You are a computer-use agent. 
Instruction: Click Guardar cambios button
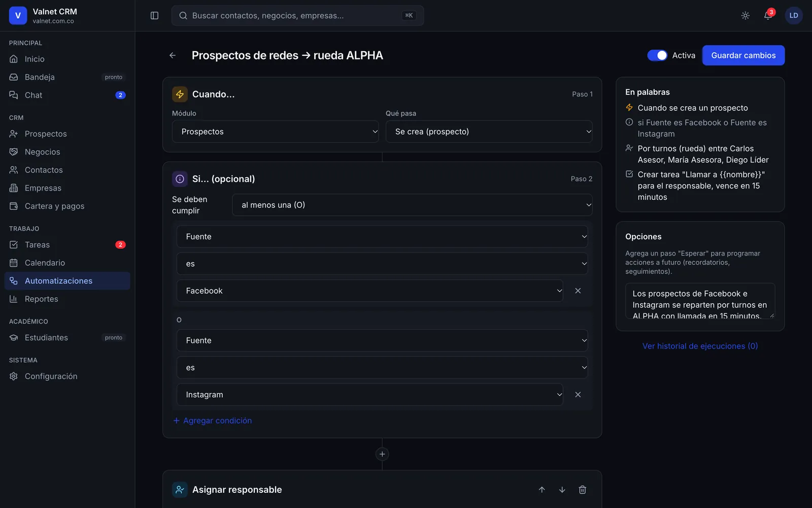(743, 55)
